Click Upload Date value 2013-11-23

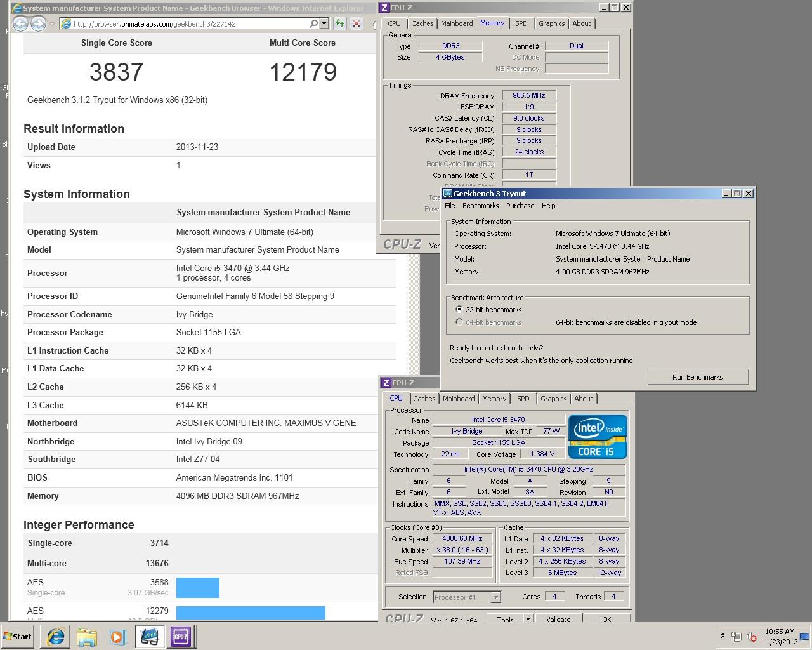click(197, 147)
